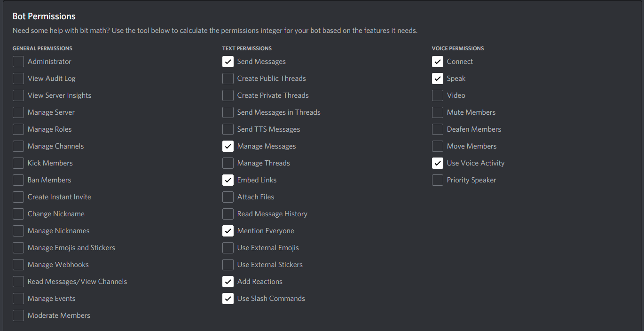Enable Manage Webhooks for the bot
This screenshot has width=644, height=331.
[18, 264]
